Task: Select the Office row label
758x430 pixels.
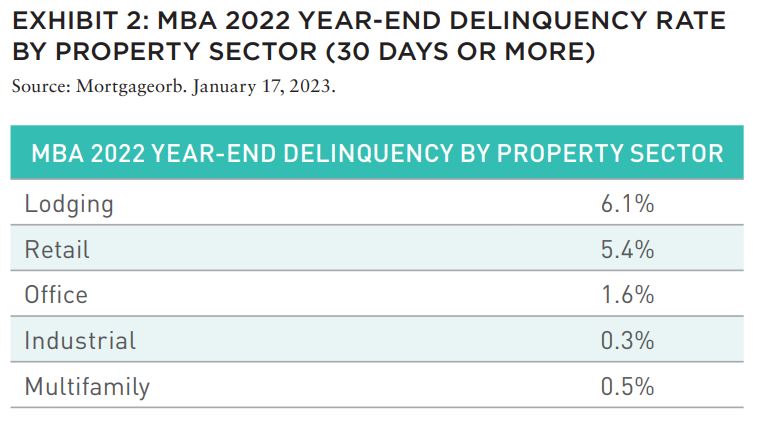Action: click(x=56, y=295)
